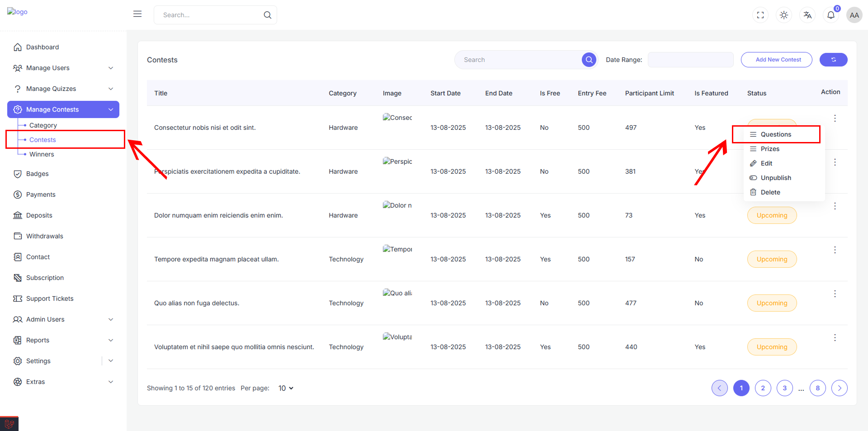
Task: Collapse the Manage Contests chevron
Action: [111, 109]
